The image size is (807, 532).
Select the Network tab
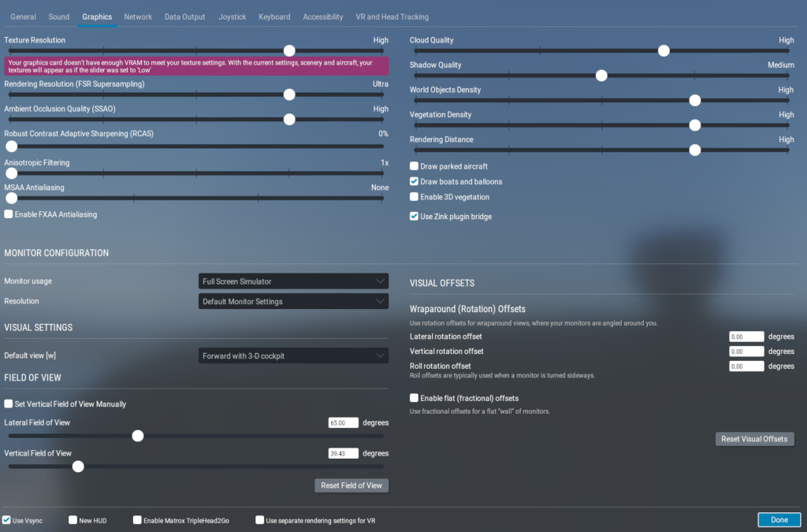pos(138,17)
